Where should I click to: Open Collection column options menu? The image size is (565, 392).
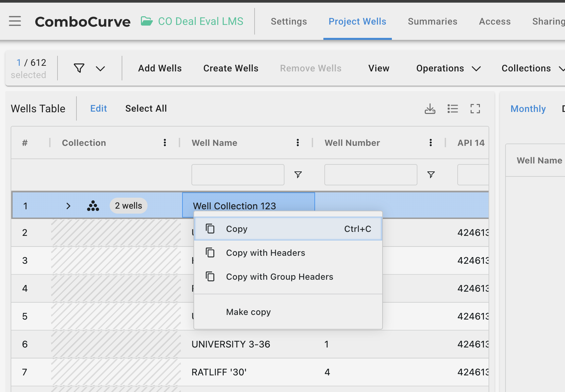(165, 143)
